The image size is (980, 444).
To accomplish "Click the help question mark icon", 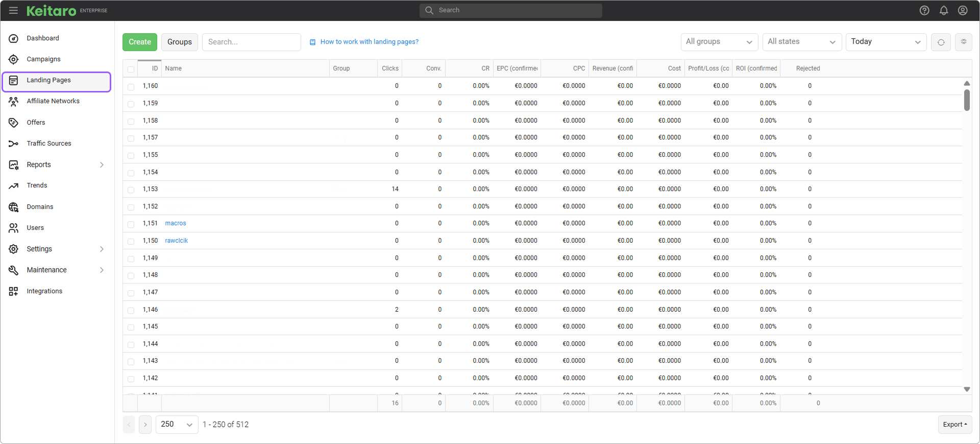I will 924,10.
